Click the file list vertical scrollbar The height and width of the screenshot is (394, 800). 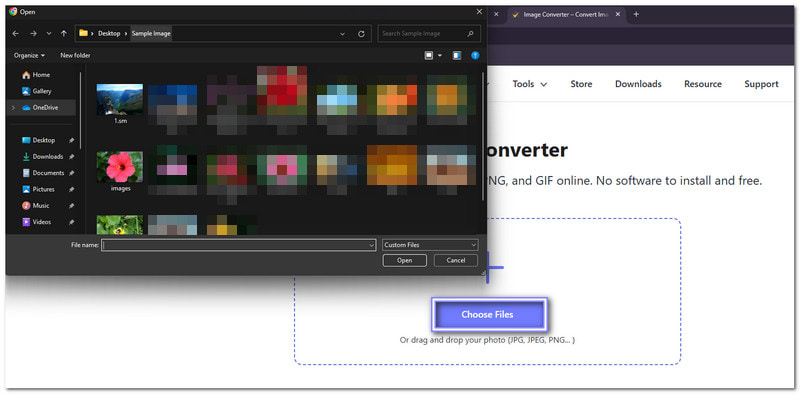(483, 137)
